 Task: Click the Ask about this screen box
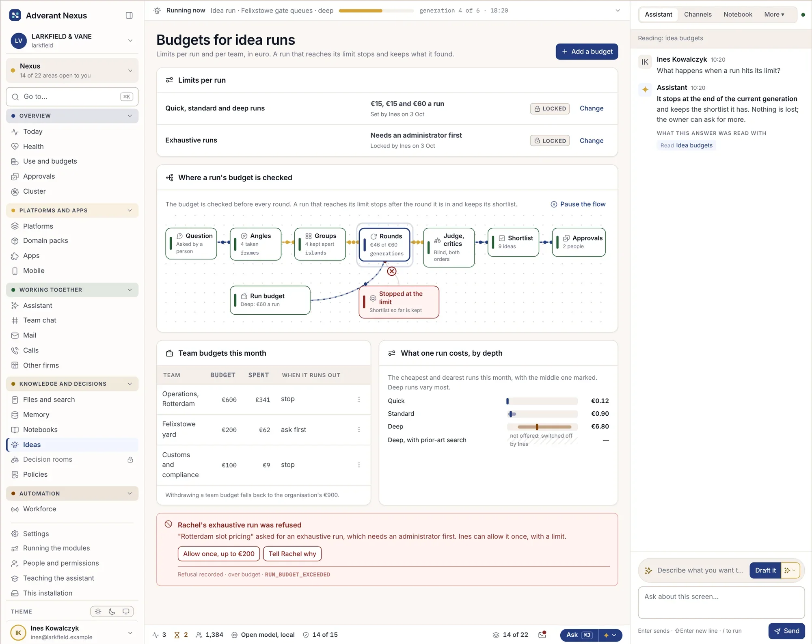point(721,603)
